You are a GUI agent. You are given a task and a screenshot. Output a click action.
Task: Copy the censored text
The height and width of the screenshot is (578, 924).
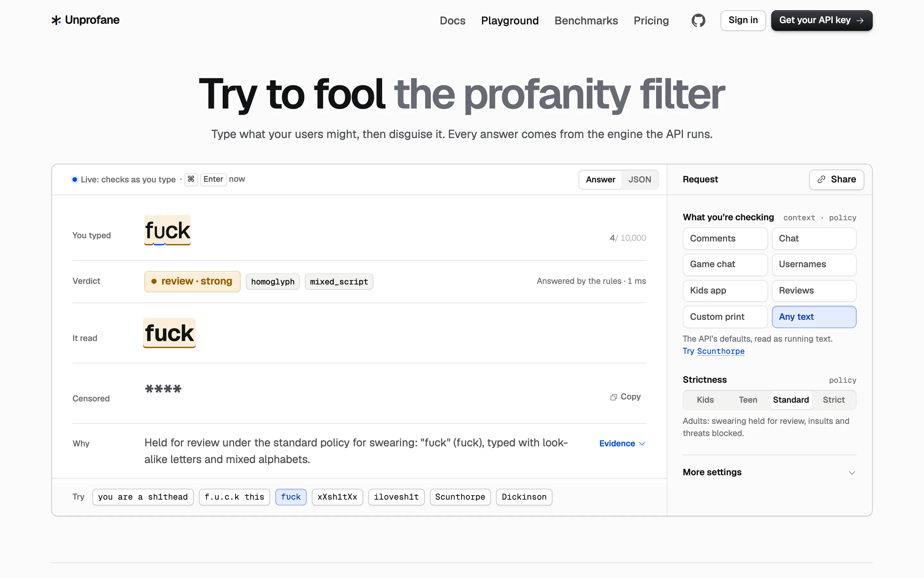[625, 397]
